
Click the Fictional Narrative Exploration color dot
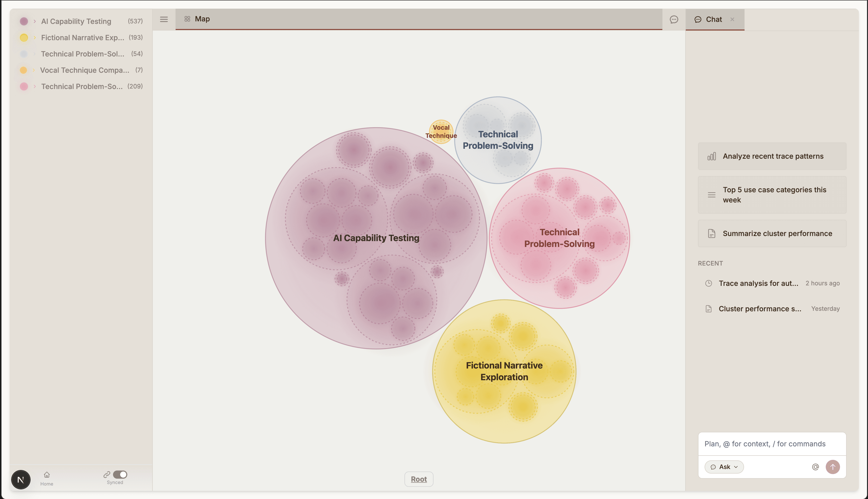pyautogui.click(x=24, y=38)
